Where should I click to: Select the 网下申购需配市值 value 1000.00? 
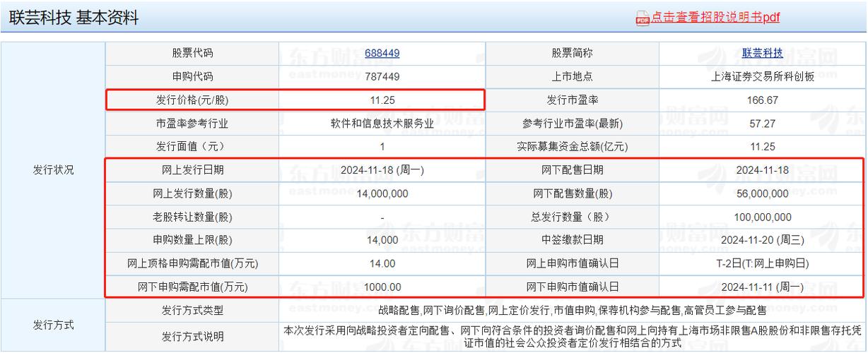(382, 287)
